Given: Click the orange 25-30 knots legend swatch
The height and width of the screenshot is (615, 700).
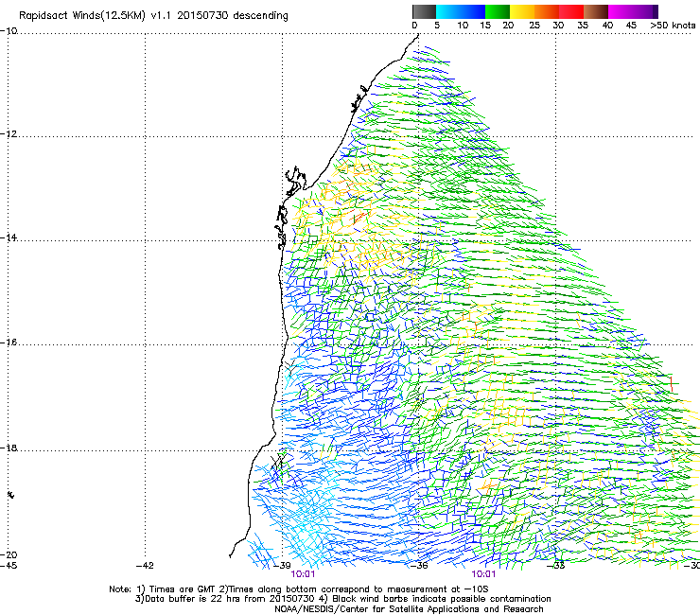Looking at the screenshot, I should (547, 11).
